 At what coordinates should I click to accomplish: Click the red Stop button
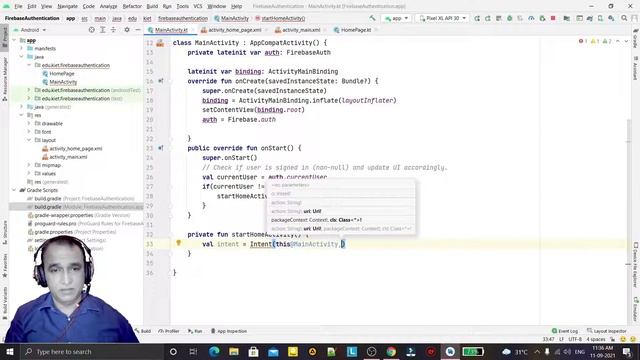click(553, 18)
